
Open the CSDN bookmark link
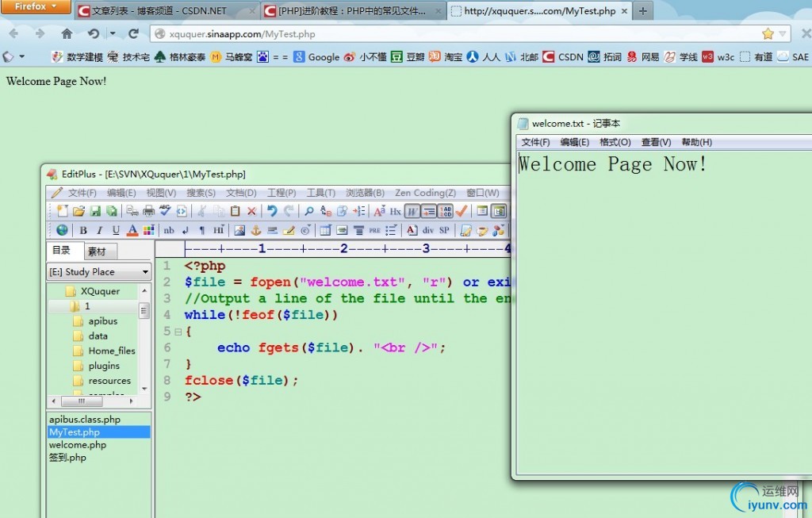[563, 57]
